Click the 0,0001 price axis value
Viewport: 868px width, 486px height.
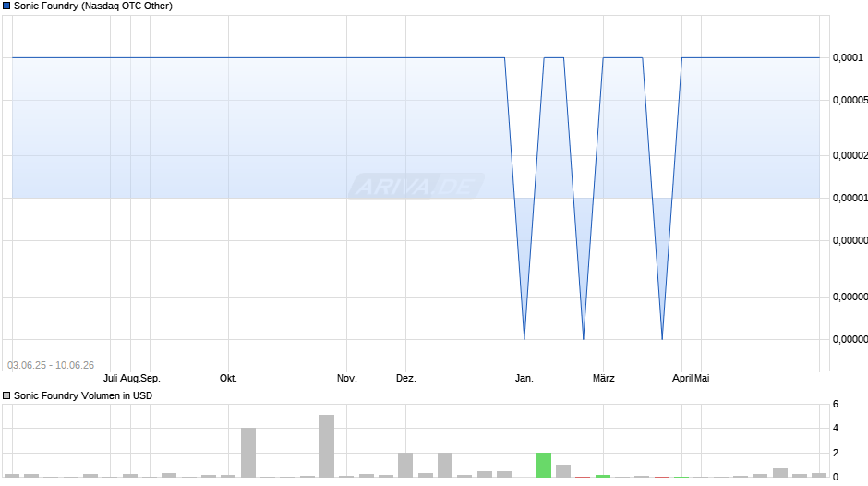(x=848, y=57)
